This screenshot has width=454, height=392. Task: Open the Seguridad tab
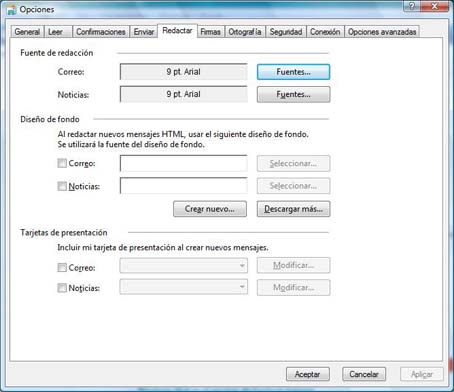pyautogui.click(x=286, y=32)
